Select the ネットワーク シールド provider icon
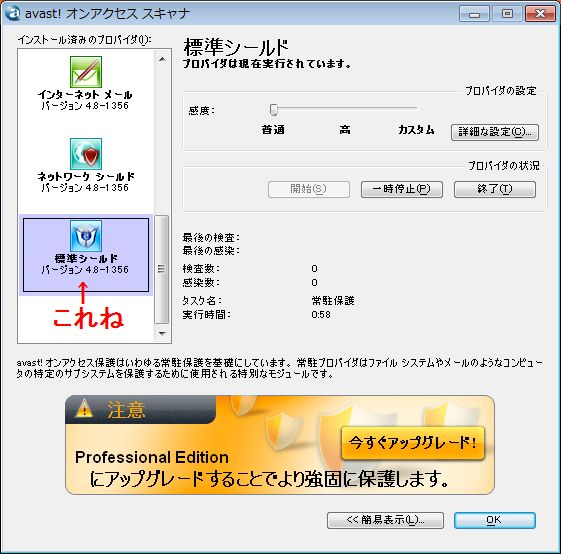 (86, 154)
